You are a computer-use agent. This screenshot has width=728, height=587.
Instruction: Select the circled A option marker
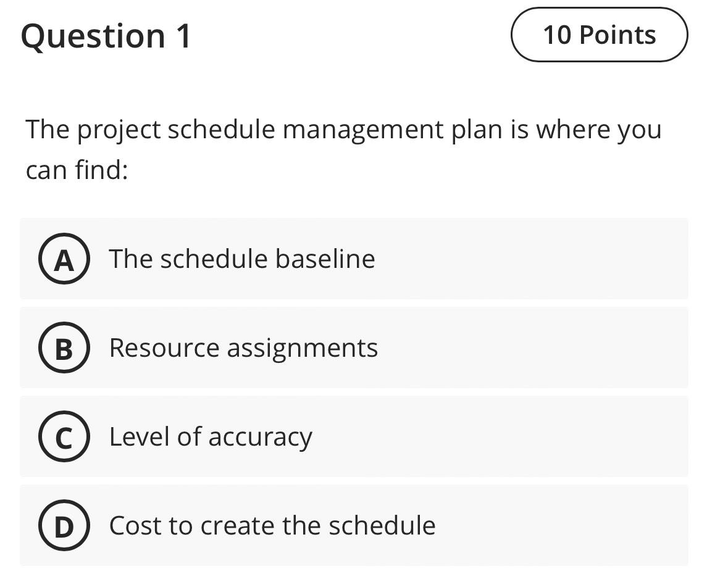[x=64, y=259]
